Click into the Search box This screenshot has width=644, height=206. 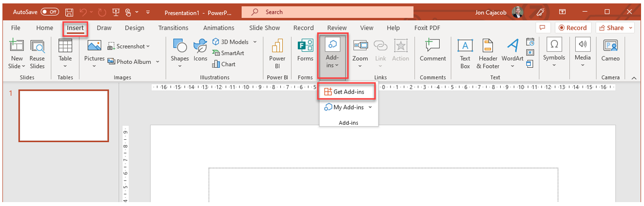point(327,12)
